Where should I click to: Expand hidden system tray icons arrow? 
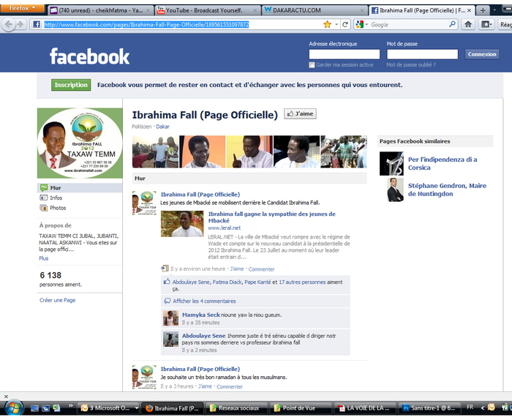[482, 408]
